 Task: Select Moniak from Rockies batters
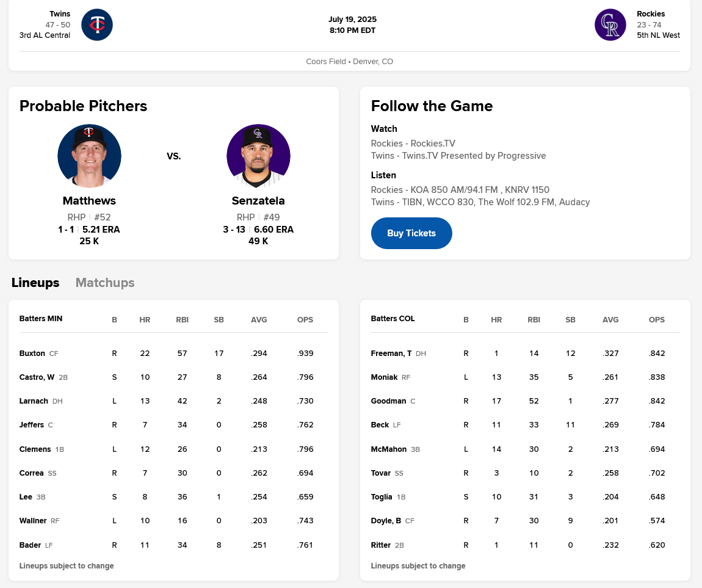pos(384,377)
